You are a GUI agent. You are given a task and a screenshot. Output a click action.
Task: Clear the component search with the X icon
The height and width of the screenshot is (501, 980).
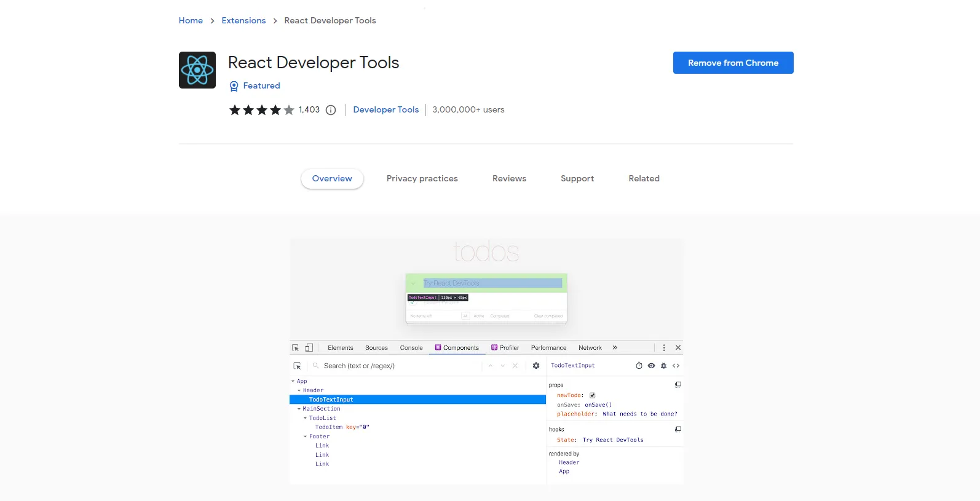[x=515, y=366]
